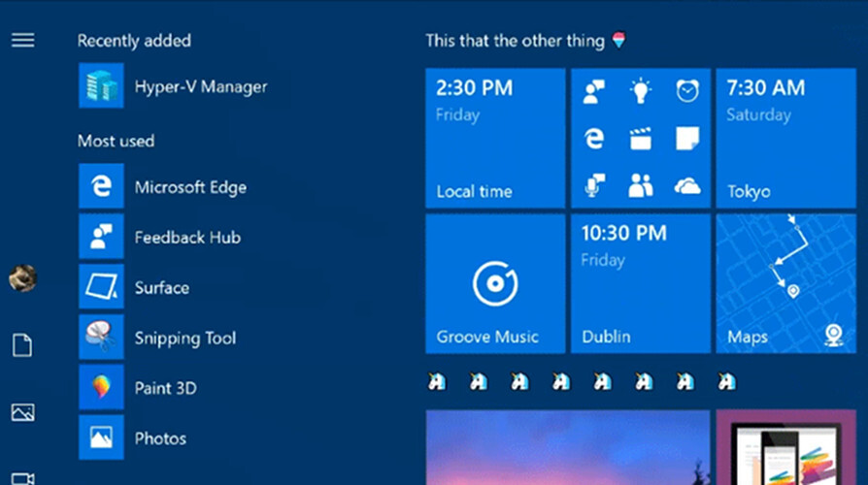Click the last unicorn emoji in the group row
Viewport: 868px width, 485px height.
pyautogui.click(x=727, y=381)
